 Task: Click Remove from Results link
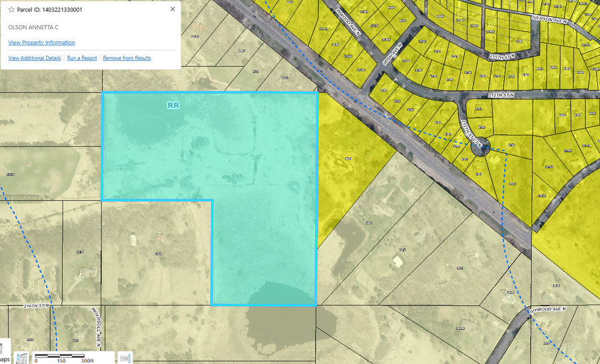tap(127, 59)
